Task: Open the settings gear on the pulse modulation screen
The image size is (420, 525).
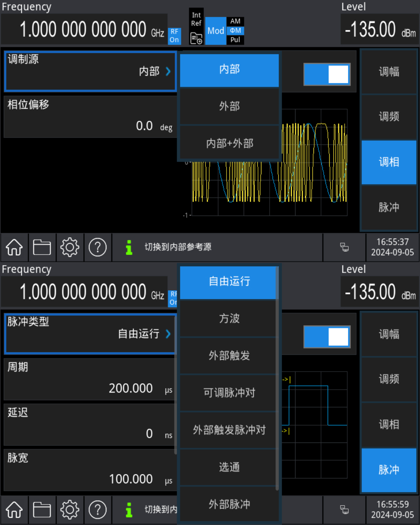Action: 70,510
